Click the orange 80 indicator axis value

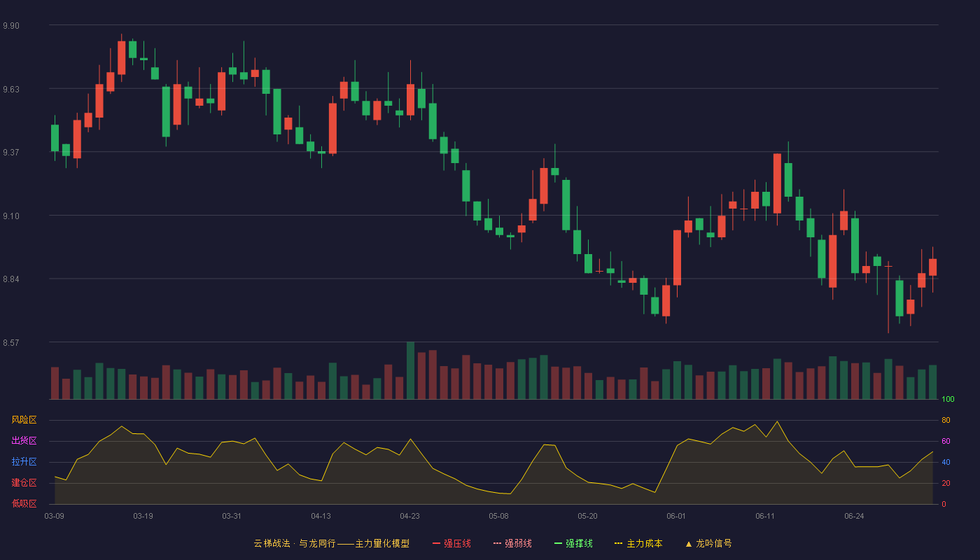point(946,421)
